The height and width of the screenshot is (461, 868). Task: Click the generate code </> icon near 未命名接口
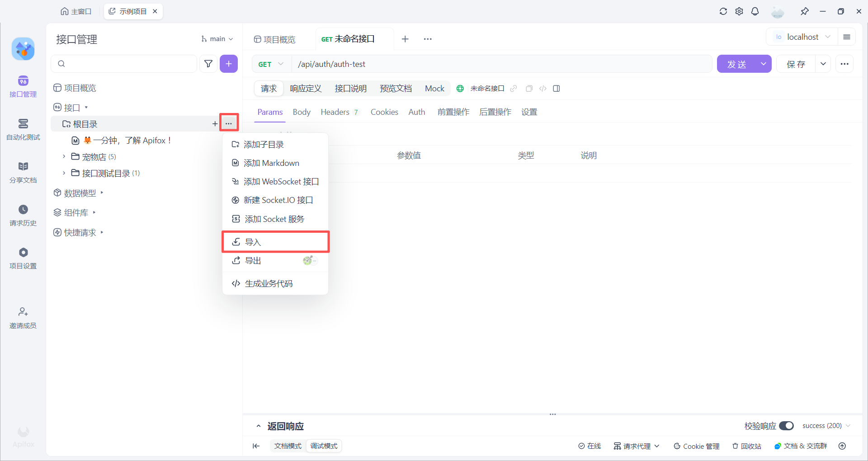pyautogui.click(x=542, y=89)
